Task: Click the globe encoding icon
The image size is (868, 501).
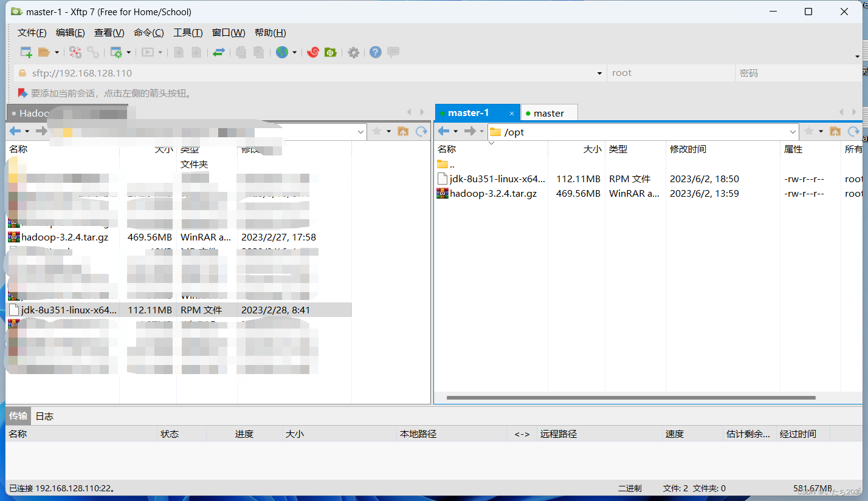Action: point(282,52)
